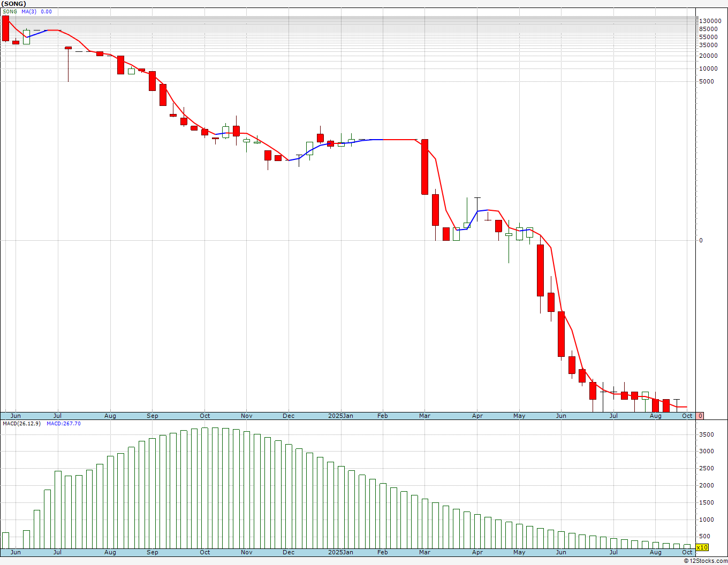728x565 pixels.
Task: Click the (SONG) chart title
Action: pos(13,4)
